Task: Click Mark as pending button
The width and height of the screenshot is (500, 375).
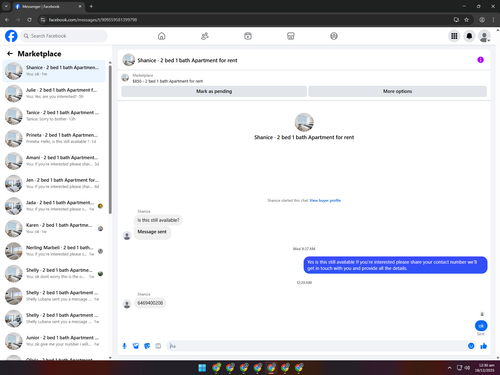Action: [214, 91]
